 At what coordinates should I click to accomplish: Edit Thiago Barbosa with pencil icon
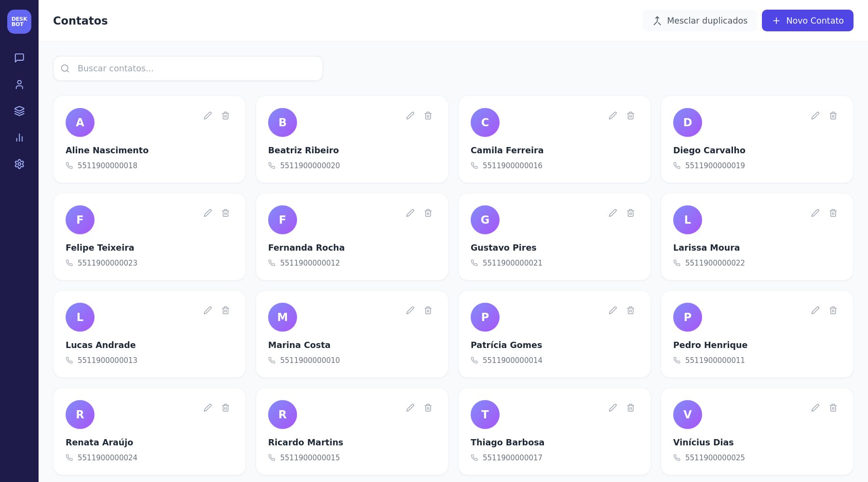tap(613, 408)
